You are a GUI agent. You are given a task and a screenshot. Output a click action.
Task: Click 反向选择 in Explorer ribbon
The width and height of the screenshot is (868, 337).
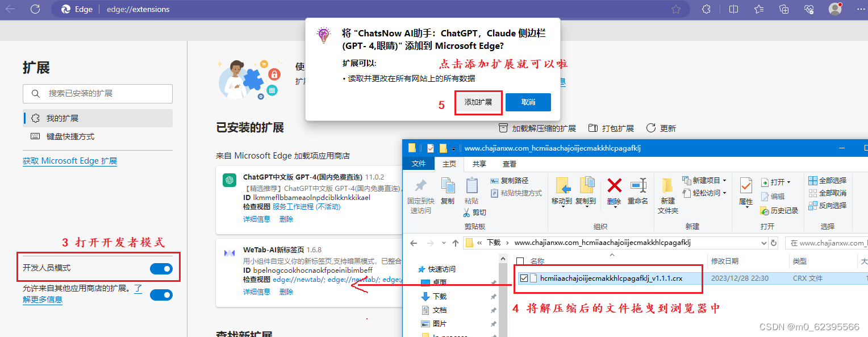point(827,206)
